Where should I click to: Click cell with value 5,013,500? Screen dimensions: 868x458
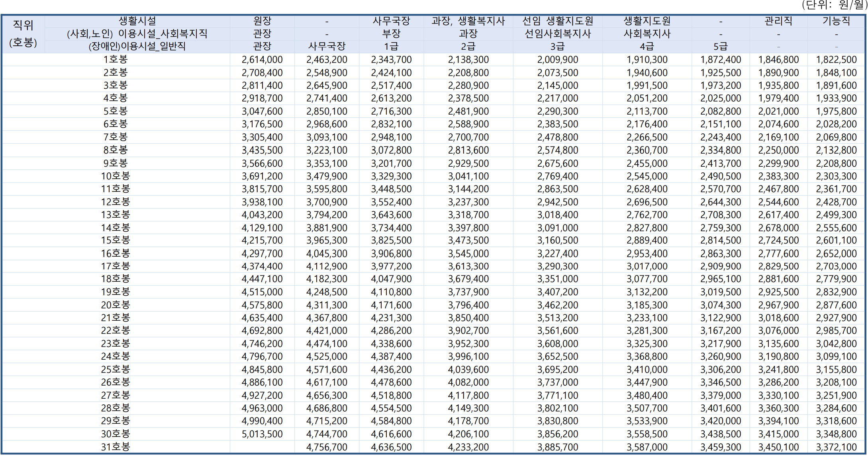[x=262, y=434]
